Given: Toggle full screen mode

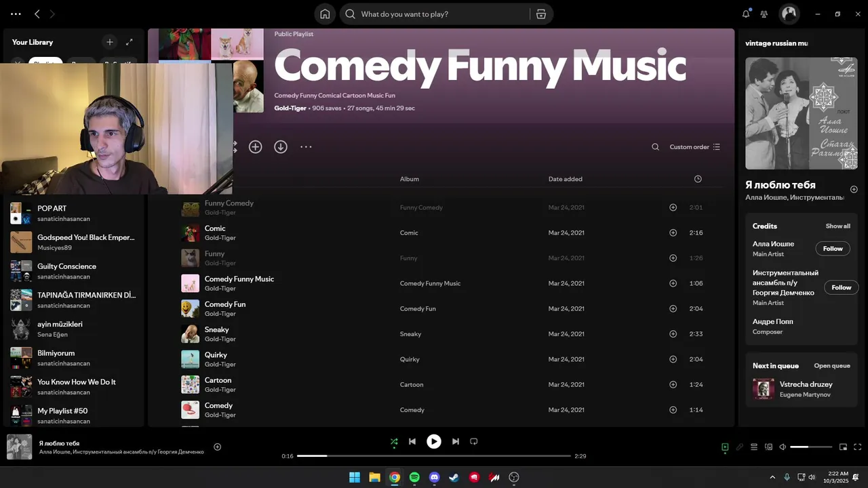Looking at the screenshot, I should 857,447.
